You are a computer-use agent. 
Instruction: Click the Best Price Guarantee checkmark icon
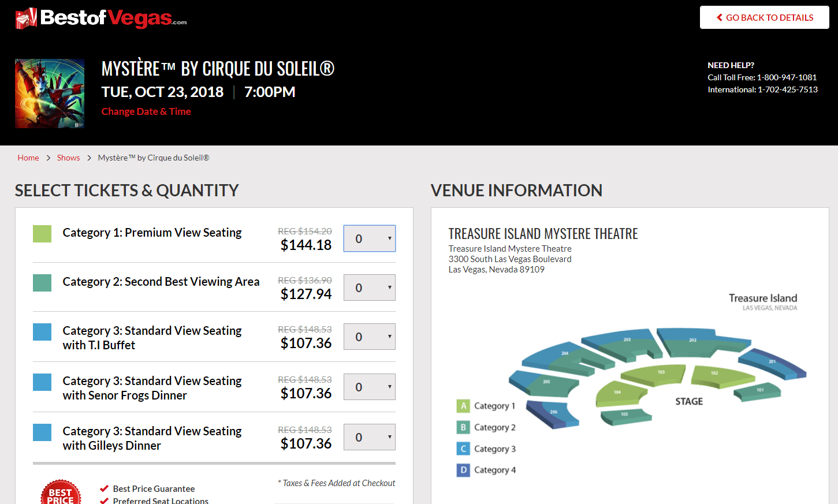(x=105, y=488)
